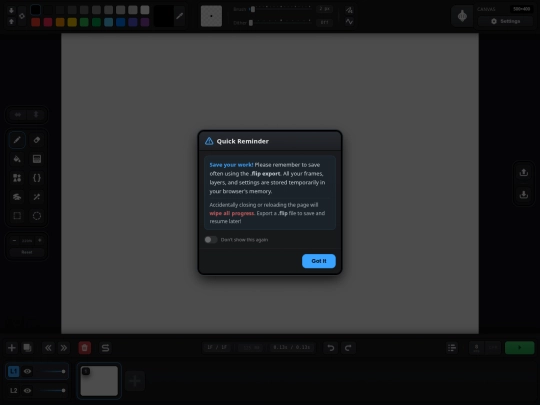Viewport: 540px width, 405px height.
Task: Adjust the Brush size slider
Action: 280,9
